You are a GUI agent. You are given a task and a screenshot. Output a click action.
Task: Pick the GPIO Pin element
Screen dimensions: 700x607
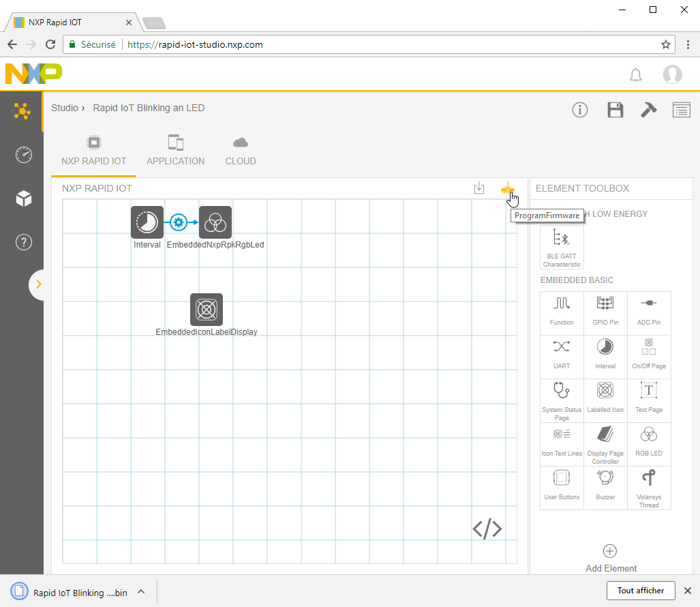[605, 312]
